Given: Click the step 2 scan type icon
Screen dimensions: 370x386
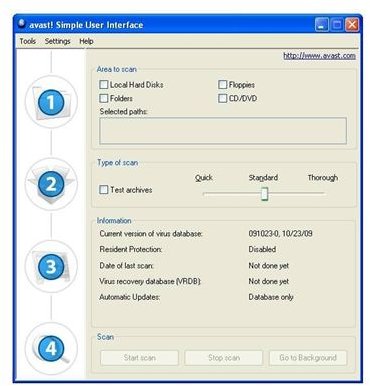Looking at the screenshot, I should click(51, 184).
